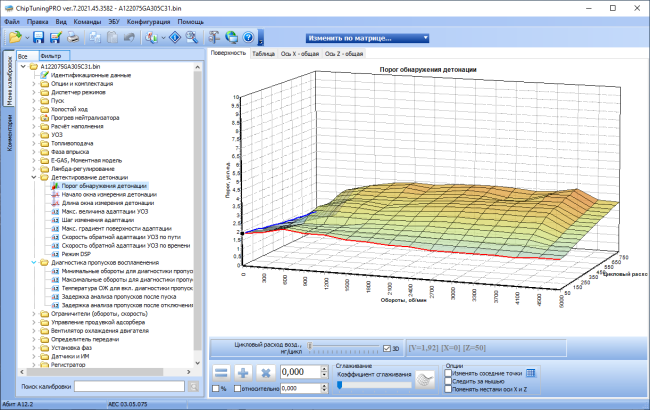This screenshot has height=410, width=650.
Task: Click the open file folder icon
Action: [15, 37]
